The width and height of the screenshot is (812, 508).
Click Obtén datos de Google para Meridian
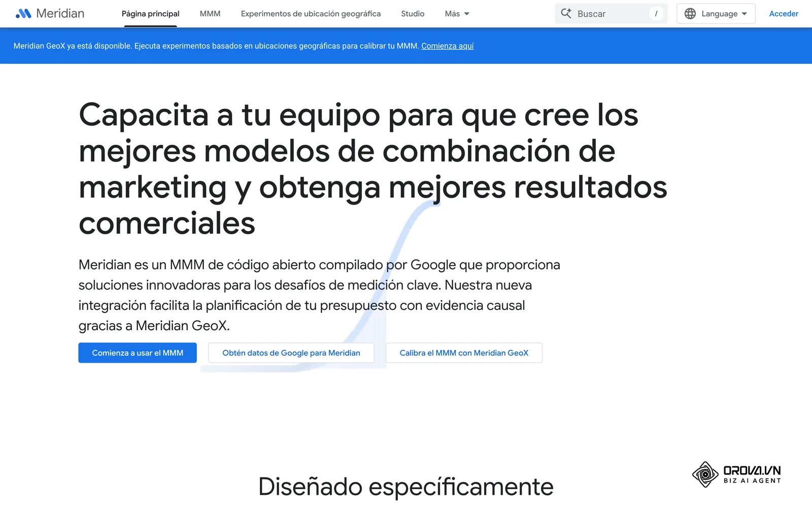291,353
